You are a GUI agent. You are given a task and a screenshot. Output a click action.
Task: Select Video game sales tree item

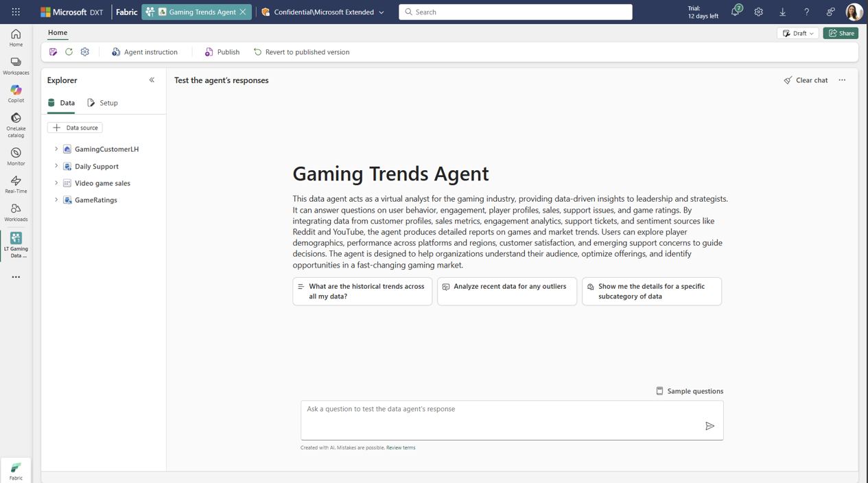point(102,183)
